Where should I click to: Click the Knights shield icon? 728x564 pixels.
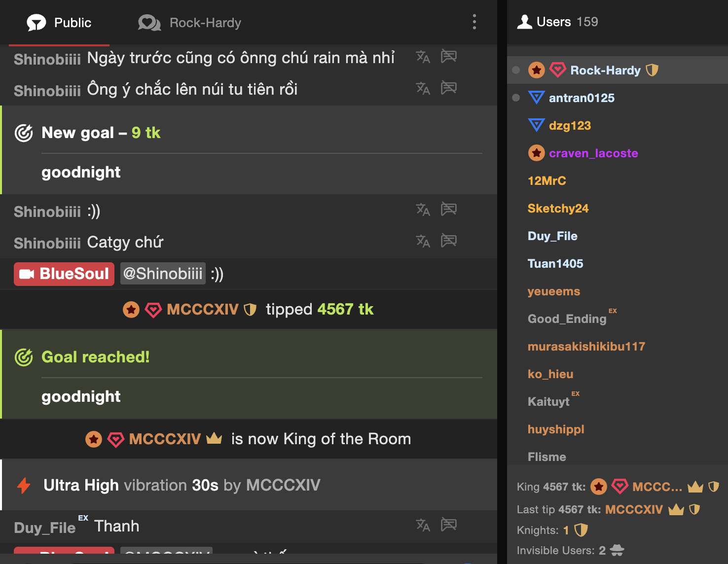click(582, 530)
